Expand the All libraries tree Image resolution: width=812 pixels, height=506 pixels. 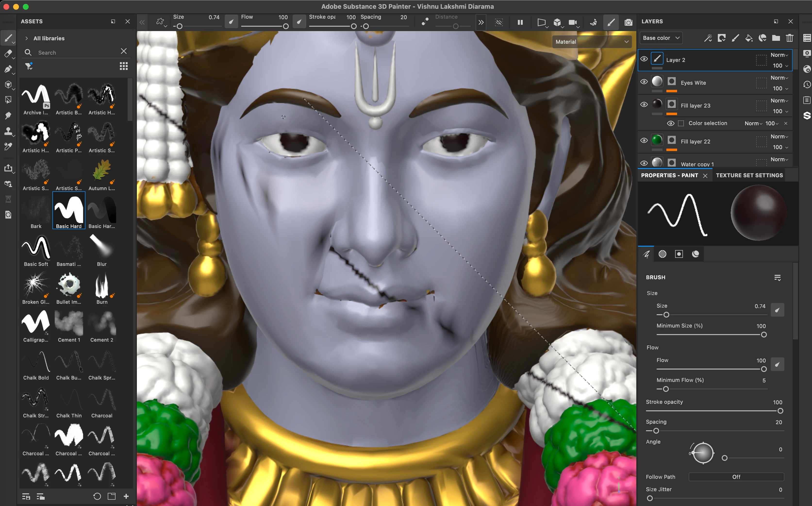coord(26,38)
